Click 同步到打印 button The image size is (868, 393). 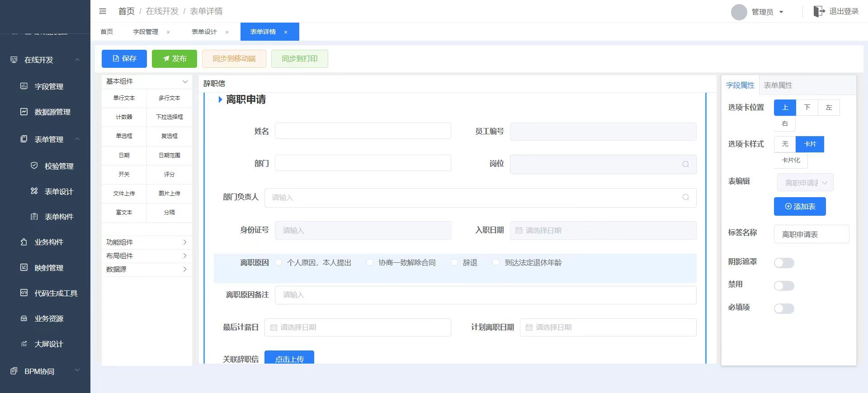(x=300, y=59)
